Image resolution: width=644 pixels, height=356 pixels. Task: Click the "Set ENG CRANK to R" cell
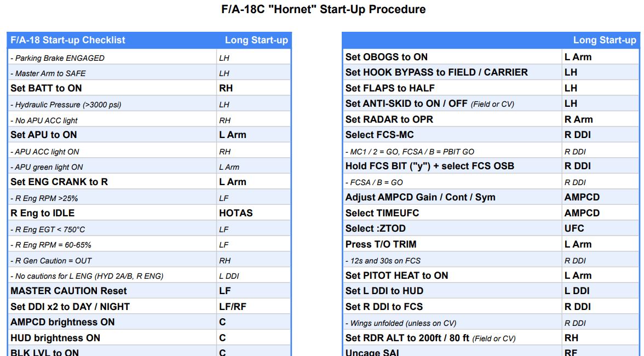pos(59,182)
